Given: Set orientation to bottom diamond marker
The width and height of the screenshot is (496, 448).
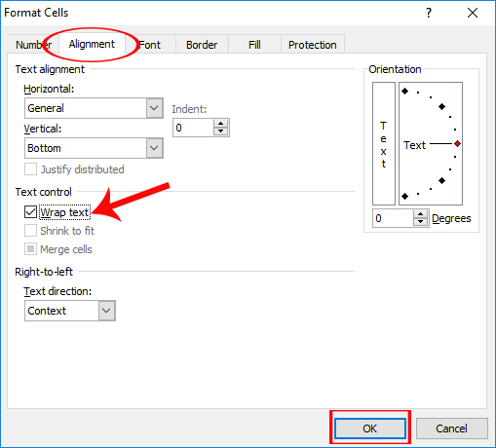Looking at the screenshot, I should pos(404,196).
